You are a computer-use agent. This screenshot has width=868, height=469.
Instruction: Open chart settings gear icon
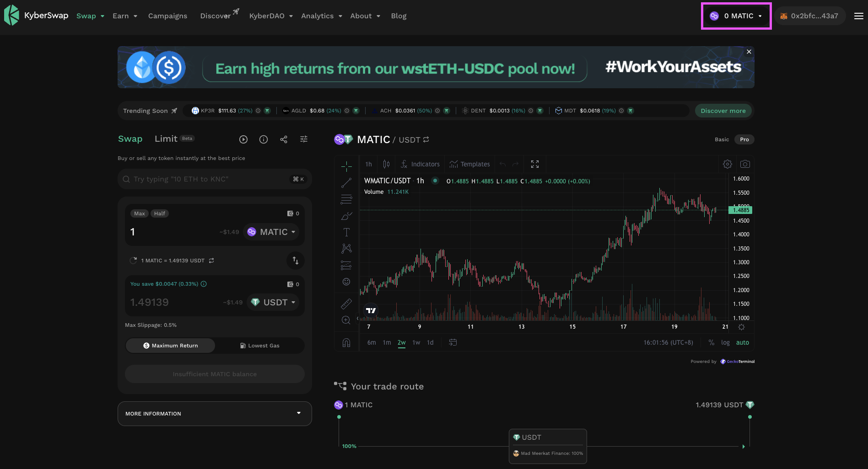(727, 164)
